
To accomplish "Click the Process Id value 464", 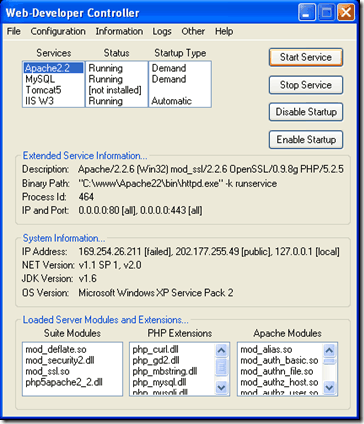I will point(86,197).
